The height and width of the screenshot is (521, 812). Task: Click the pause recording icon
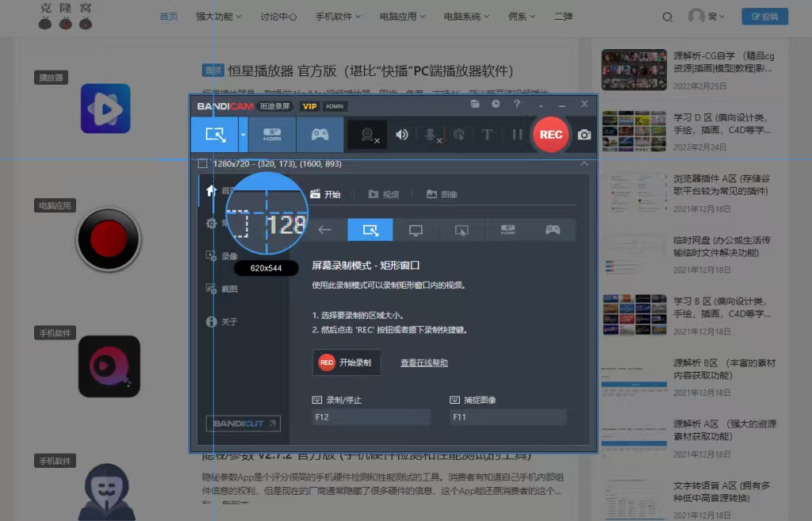[x=517, y=135]
